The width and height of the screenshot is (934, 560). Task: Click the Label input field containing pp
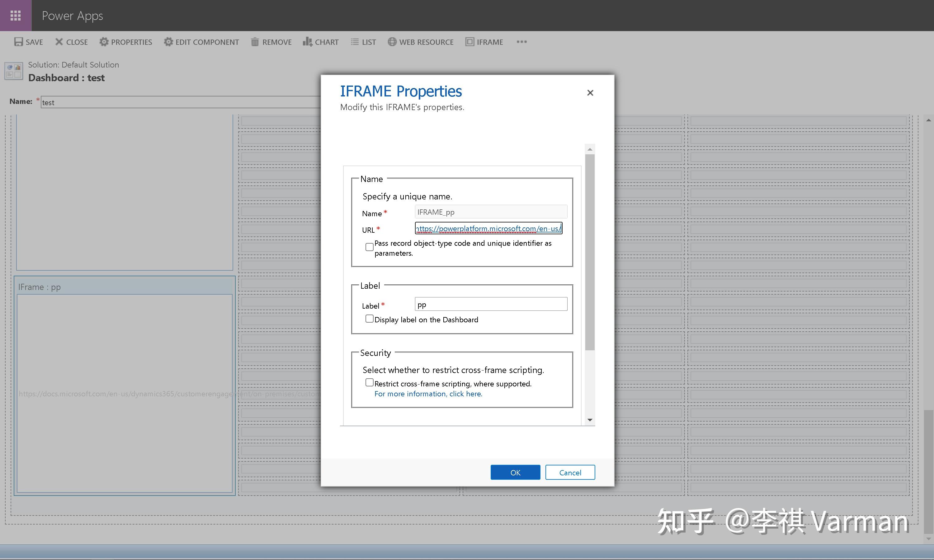tap(491, 305)
